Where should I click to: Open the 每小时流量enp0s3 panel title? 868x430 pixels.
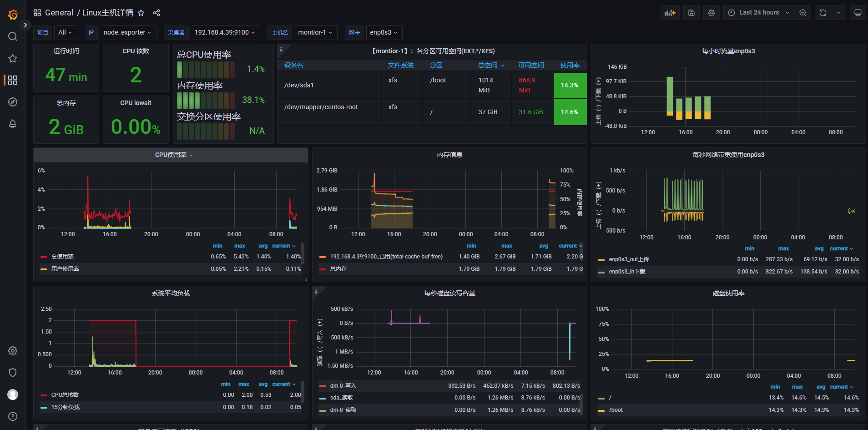(x=728, y=51)
